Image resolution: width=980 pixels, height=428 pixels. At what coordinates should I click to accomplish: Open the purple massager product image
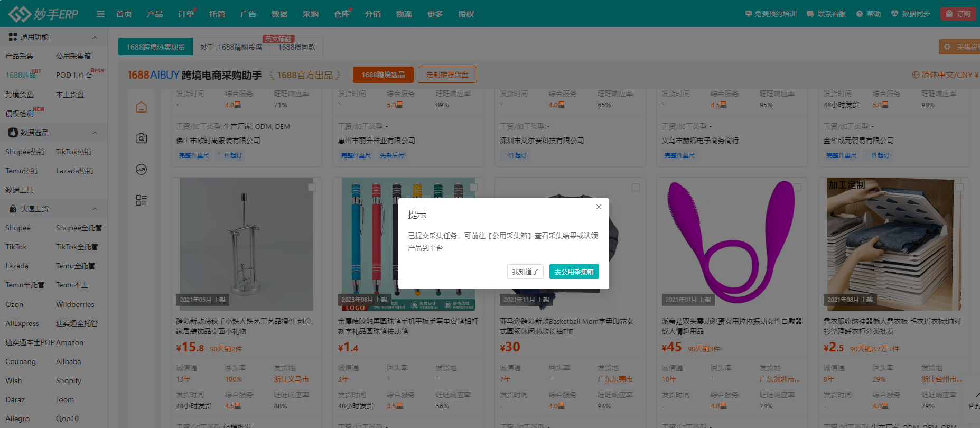pyautogui.click(x=732, y=244)
